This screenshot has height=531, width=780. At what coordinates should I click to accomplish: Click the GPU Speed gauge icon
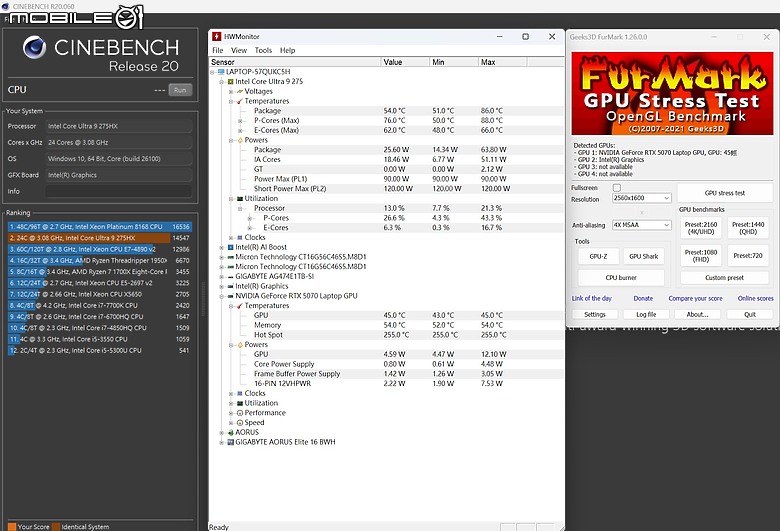coord(240,423)
